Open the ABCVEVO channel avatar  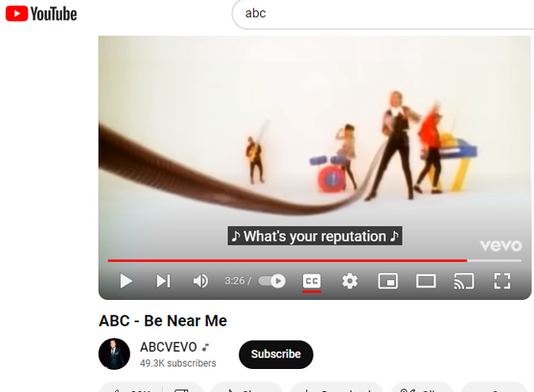pyautogui.click(x=114, y=354)
